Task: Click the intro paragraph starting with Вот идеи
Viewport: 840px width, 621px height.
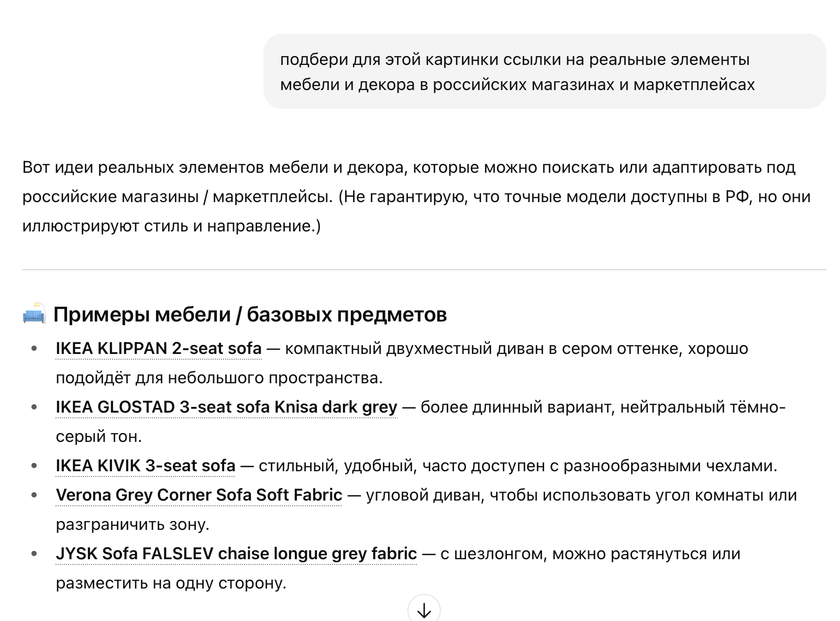Action: pyautogui.click(x=408, y=168)
